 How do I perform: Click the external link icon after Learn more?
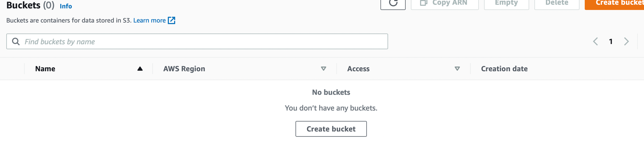171,20
